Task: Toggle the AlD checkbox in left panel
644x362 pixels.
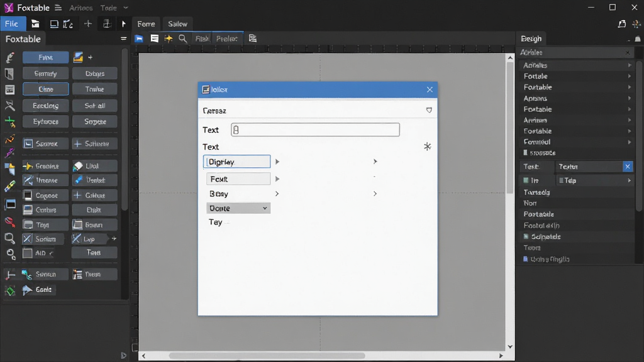Action: click(x=28, y=253)
